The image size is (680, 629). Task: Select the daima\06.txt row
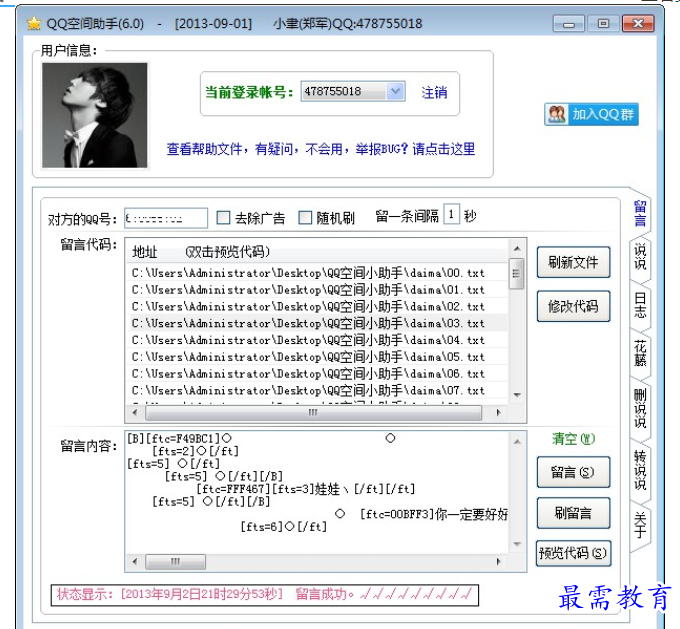pyautogui.click(x=317, y=373)
